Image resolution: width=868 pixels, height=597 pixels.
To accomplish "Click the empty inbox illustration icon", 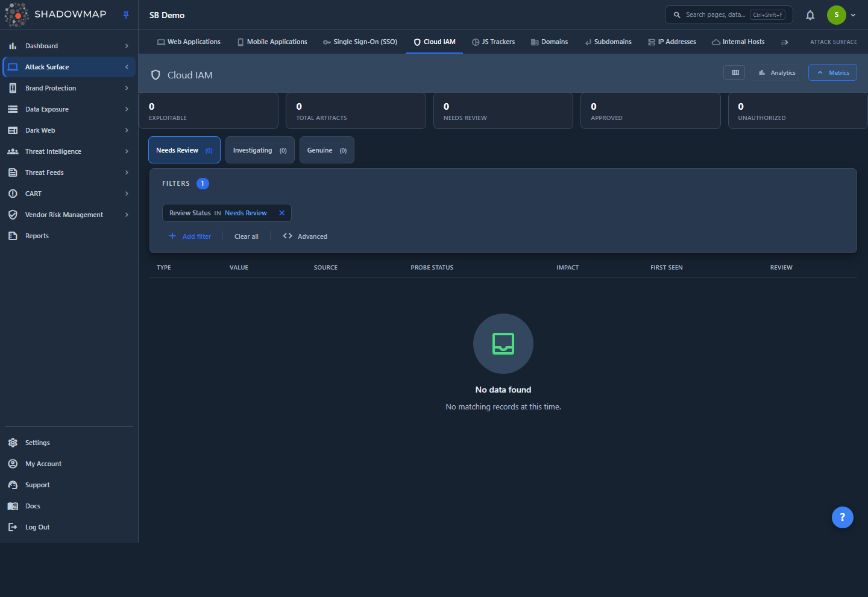I will pyautogui.click(x=503, y=344).
